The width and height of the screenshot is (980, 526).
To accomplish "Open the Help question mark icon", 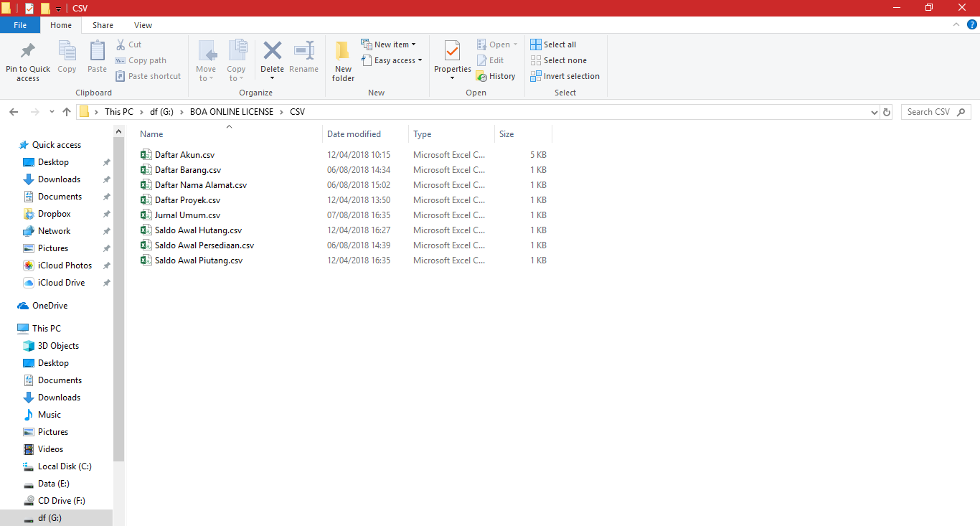I will click(972, 24).
